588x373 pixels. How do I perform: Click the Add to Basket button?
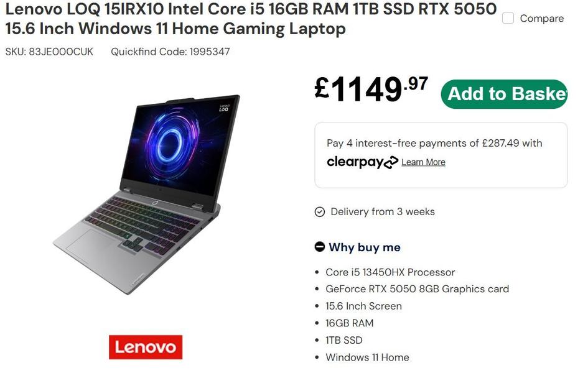[504, 94]
